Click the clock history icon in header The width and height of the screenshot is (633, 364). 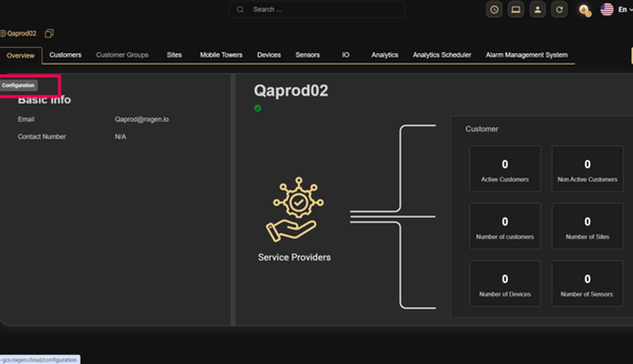tap(494, 9)
